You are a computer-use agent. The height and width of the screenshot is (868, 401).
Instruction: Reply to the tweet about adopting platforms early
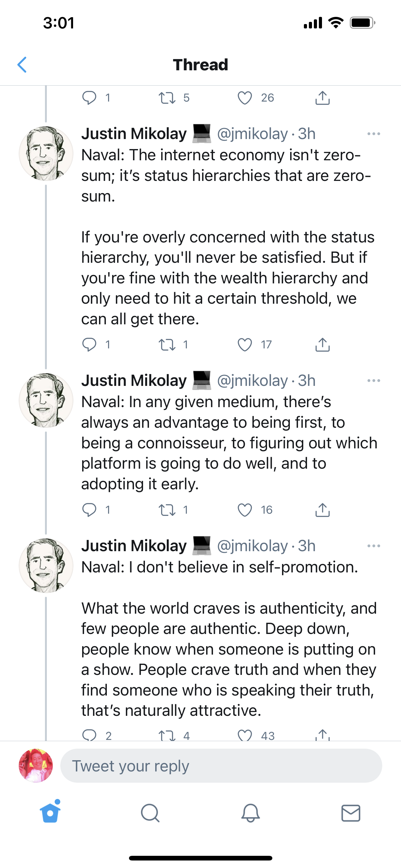[89, 510]
